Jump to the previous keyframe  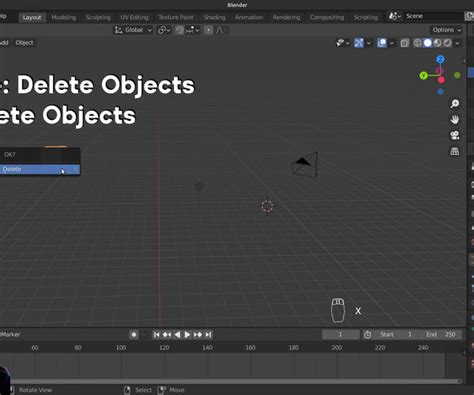coord(167,334)
